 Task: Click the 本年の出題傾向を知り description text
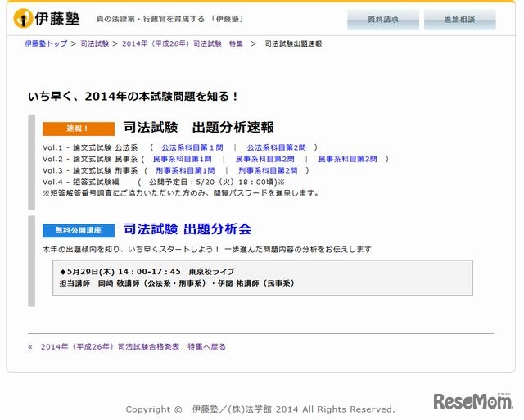pyautogui.click(x=207, y=250)
